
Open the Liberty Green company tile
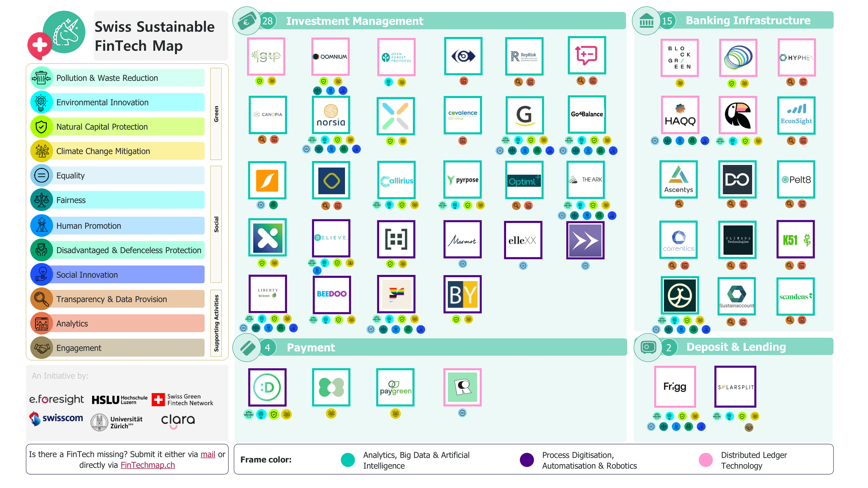[268, 294]
